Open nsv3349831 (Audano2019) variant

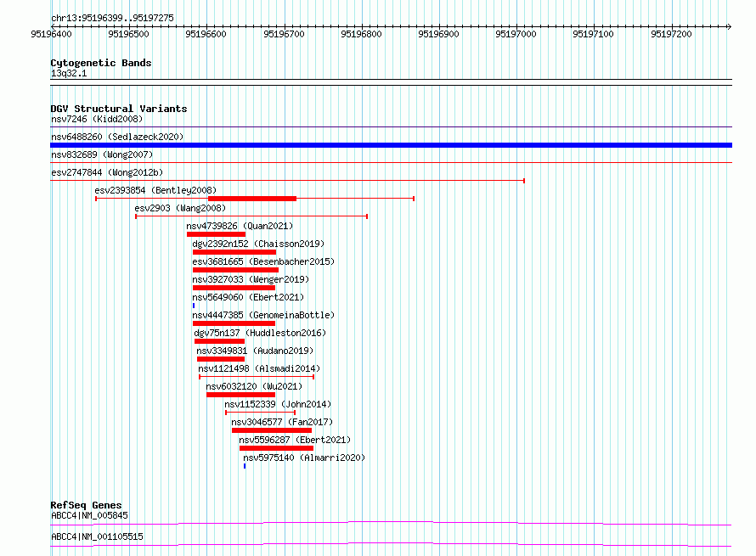click(255, 351)
